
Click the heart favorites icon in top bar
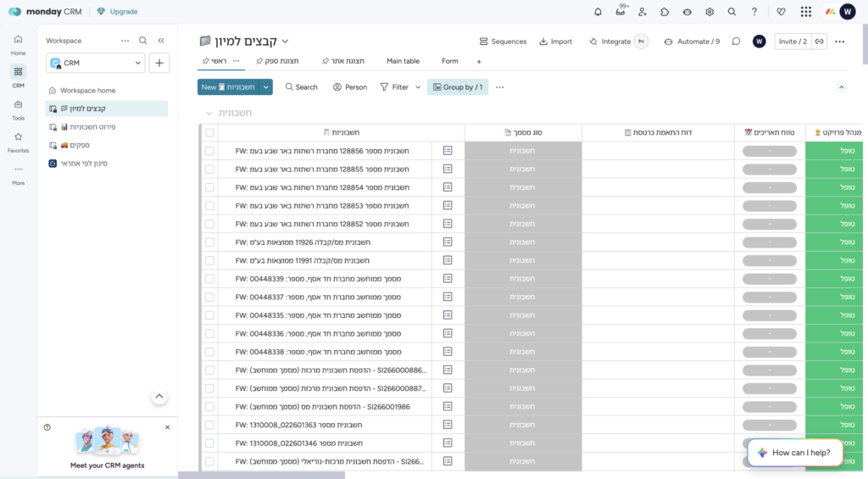[x=781, y=12]
